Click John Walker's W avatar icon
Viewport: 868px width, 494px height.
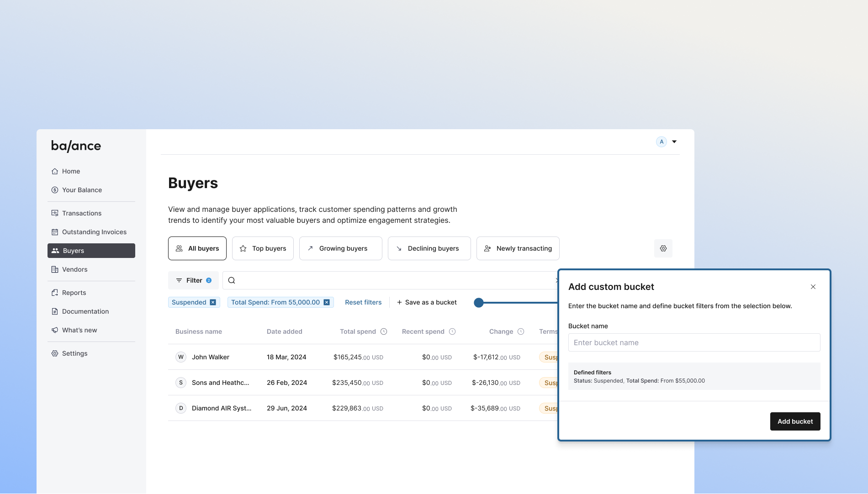click(x=181, y=357)
